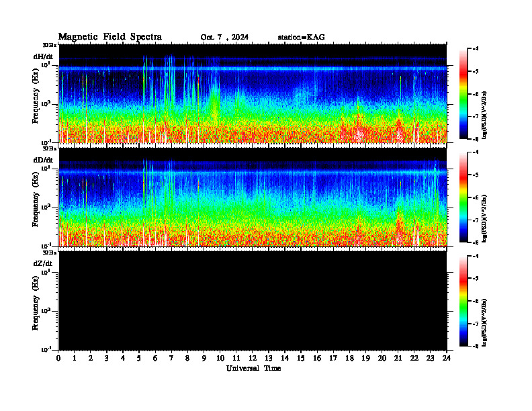Click the dH/dt spectrogram plot

(253, 93)
